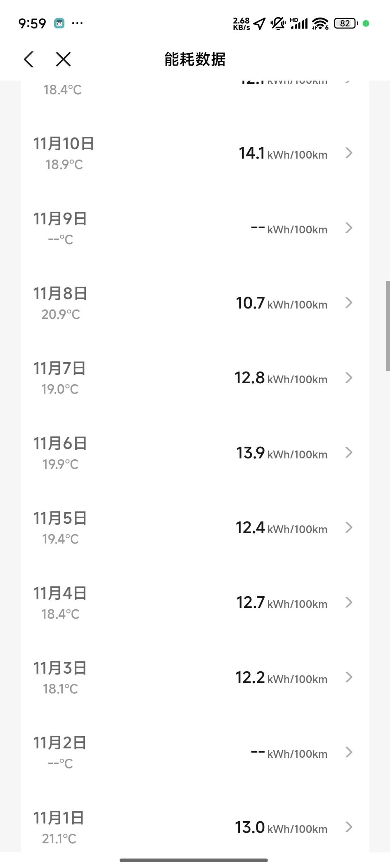Expand the 11月3日 entry chevron
Viewport: 390px width, 868px height.
pyautogui.click(x=349, y=677)
